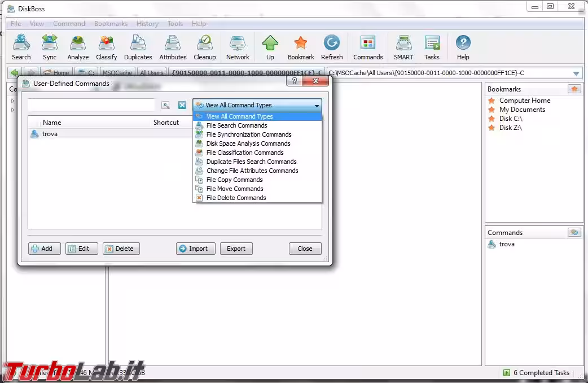
Task: Clear the command filter with X icon
Action: (x=182, y=105)
